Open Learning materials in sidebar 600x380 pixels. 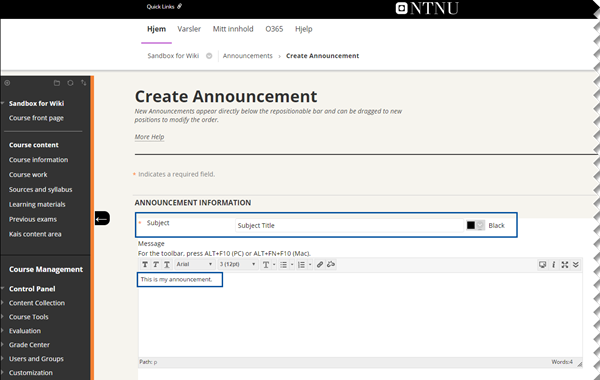click(37, 204)
